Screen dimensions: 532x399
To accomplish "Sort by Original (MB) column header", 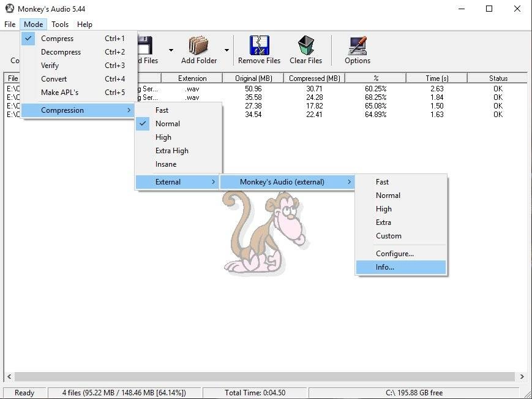I will tap(253, 78).
